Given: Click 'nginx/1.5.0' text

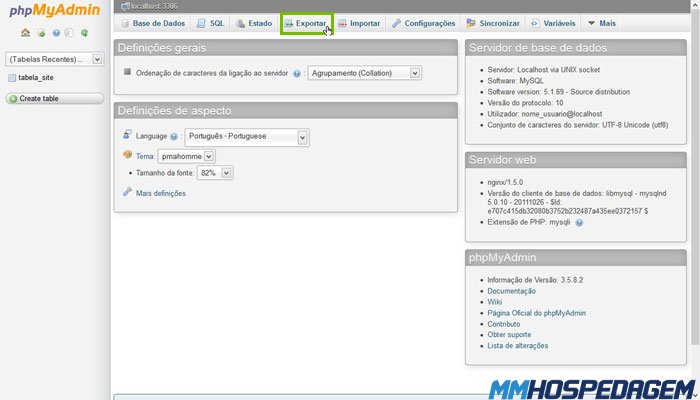Looking at the screenshot, I should pyautogui.click(x=505, y=182).
